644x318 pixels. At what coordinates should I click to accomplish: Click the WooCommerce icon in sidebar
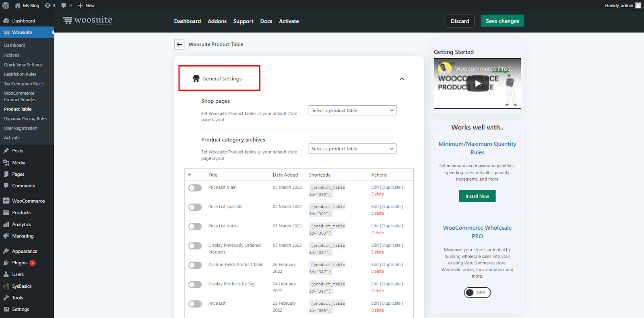[6, 201]
